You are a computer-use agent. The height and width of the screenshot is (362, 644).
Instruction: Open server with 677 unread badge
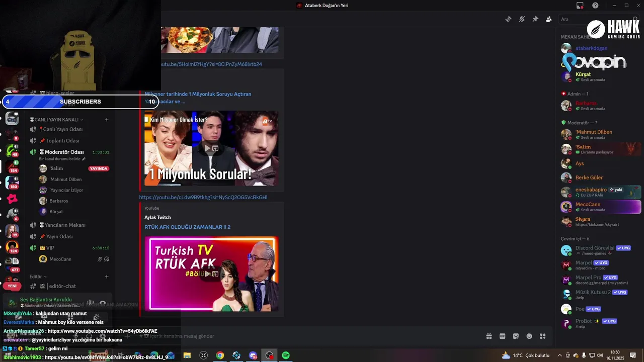tap(12, 264)
